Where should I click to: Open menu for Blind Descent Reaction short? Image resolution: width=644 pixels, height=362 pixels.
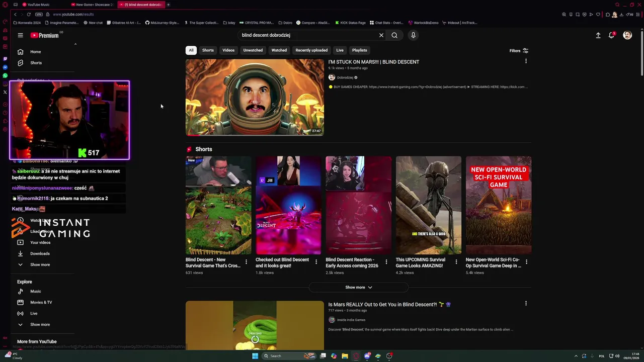386,262
